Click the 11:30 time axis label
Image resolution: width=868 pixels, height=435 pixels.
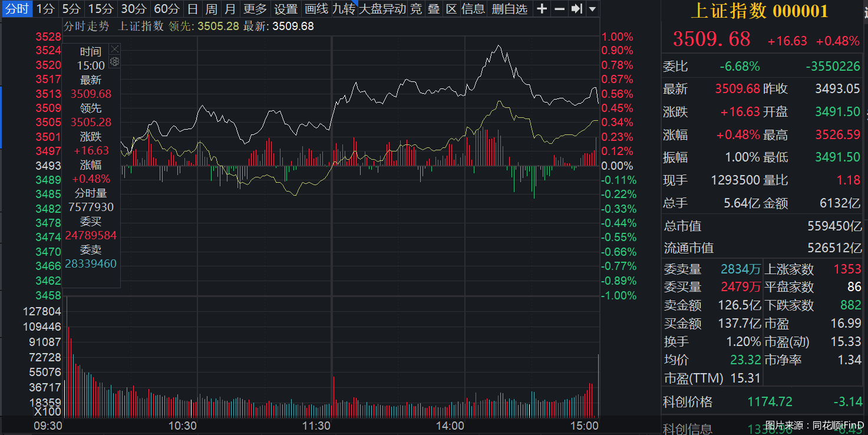(316, 426)
